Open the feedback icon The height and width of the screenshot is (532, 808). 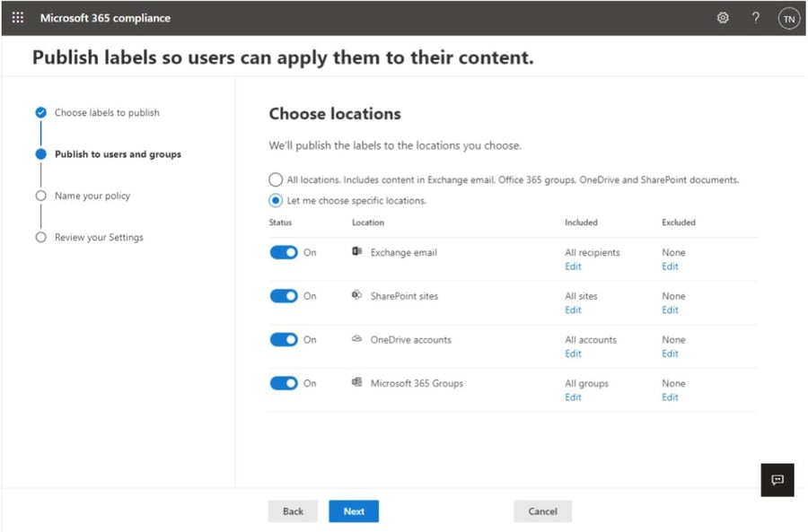pyautogui.click(x=777, y=479)
